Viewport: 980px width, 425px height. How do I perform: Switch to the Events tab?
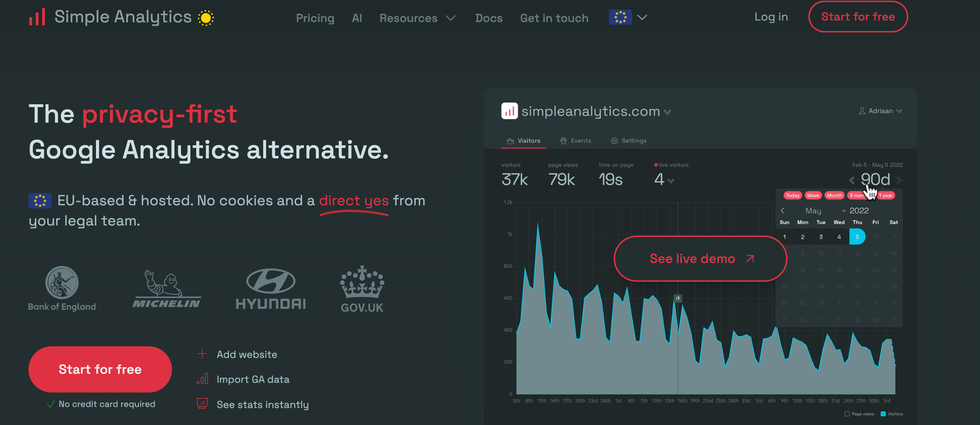coord(575,141)
